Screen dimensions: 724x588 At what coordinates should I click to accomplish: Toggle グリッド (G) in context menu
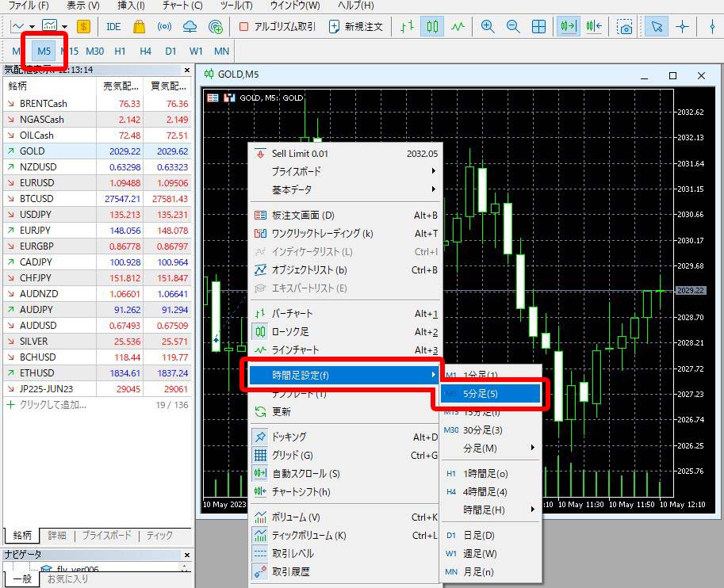point(292,455)
